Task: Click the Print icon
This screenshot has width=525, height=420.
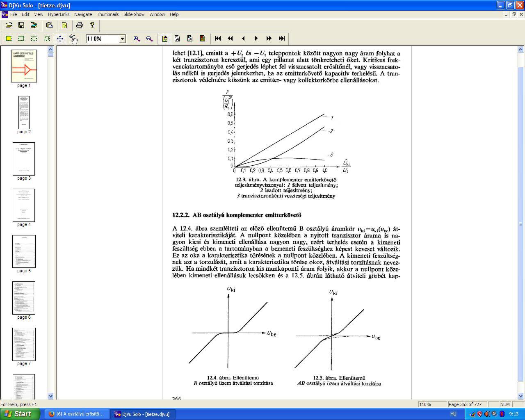Action: [80, 25]
